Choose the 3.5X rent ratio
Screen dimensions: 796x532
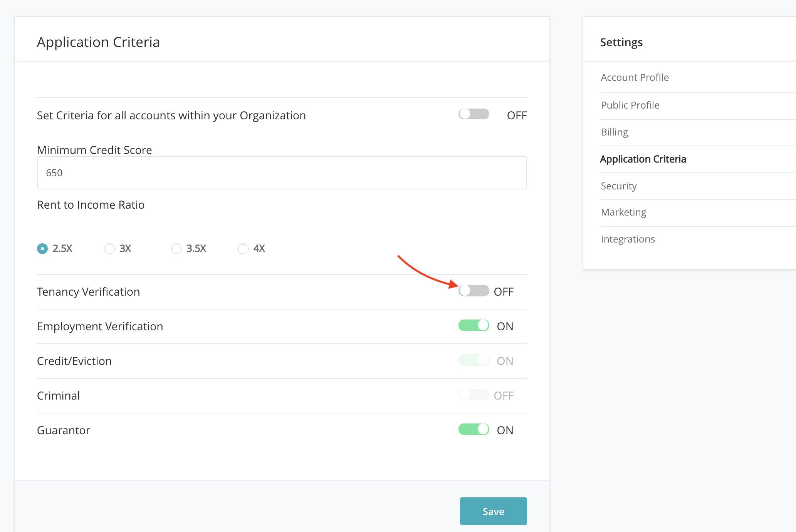pyautogui.click(x=176, y=249)
